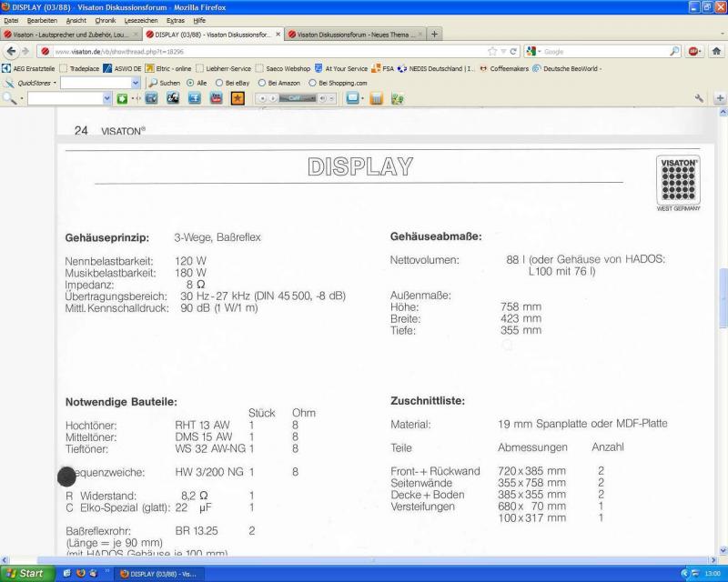Click the wrench icon in the toolbar
This screenshot has width=728, height=582.
[x=699, y=98]
